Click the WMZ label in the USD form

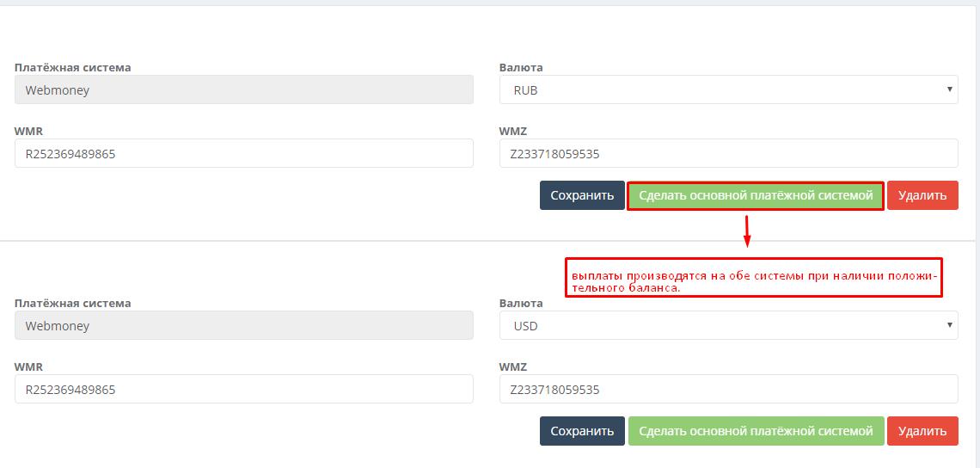click(x=513, y=366)
